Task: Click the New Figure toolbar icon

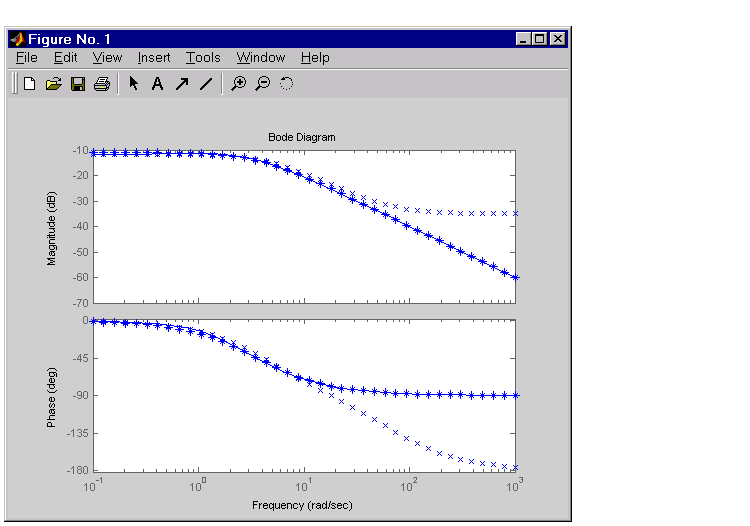Action: point(29,84)
